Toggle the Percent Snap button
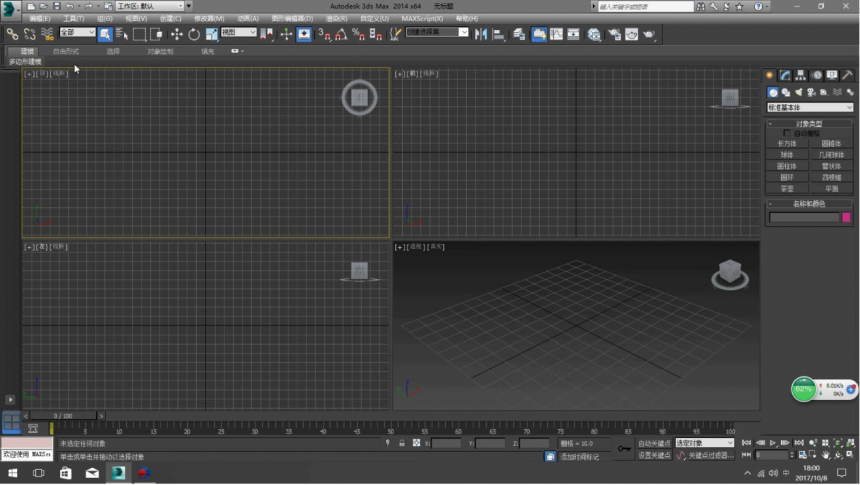The image size is (860, 485). pos(359,34)
